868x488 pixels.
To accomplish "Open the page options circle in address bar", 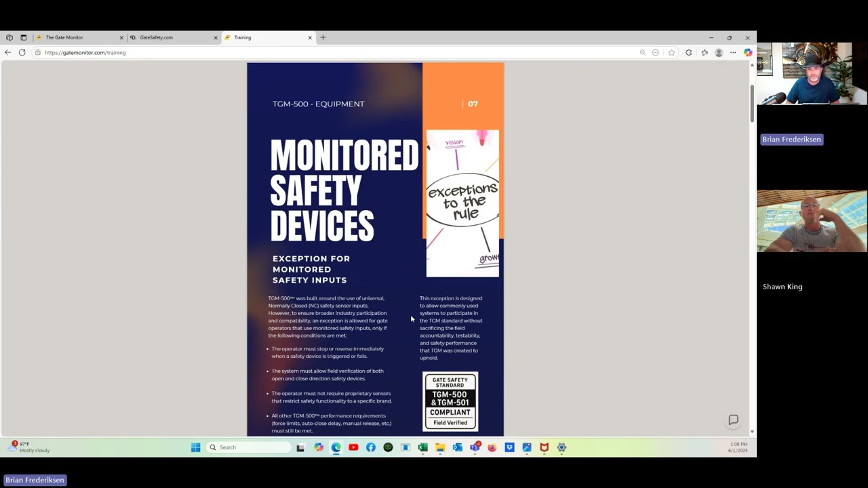I will 655,52.
